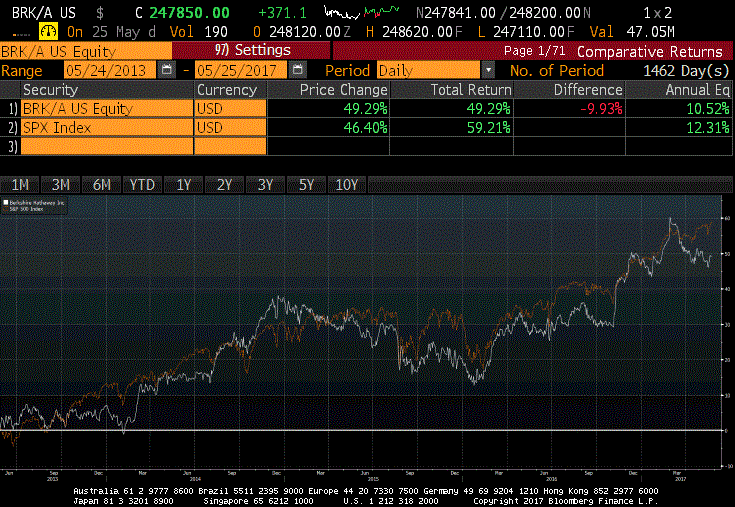Open the end date calendar picker
The image size is (735, 507).
[x=297, y=70]
